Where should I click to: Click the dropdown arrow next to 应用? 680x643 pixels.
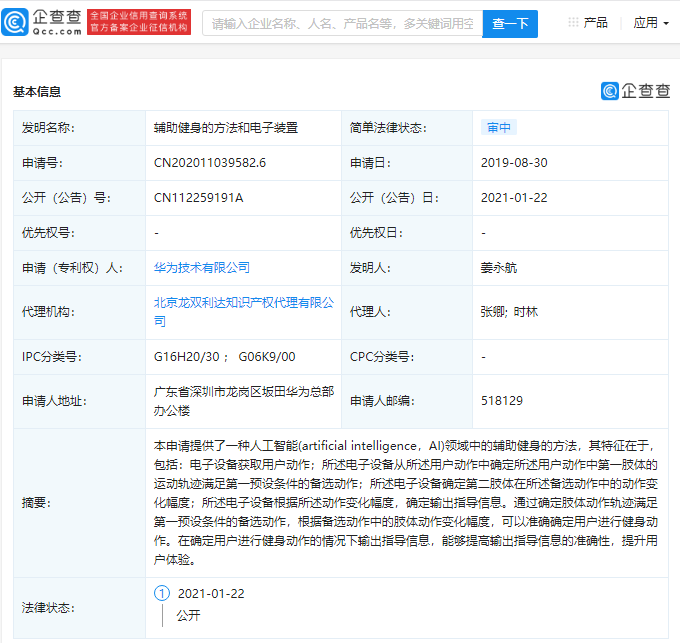click(x=666, y=23)
